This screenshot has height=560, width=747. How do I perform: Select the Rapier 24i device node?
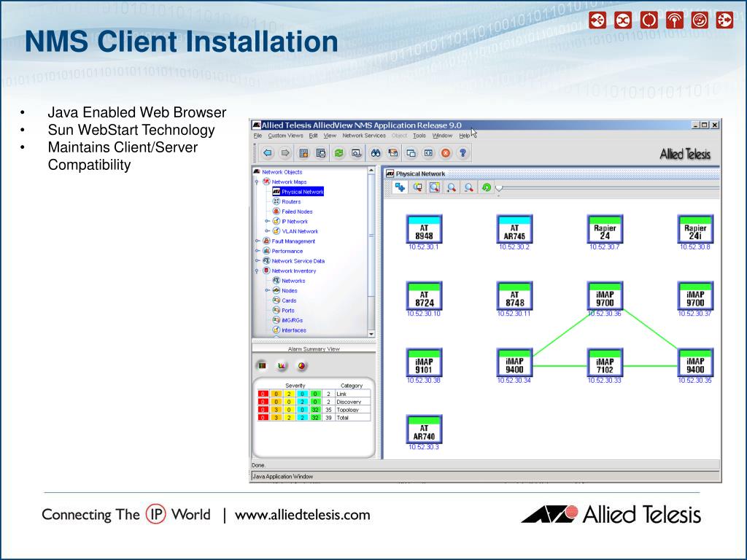[695, 230]
